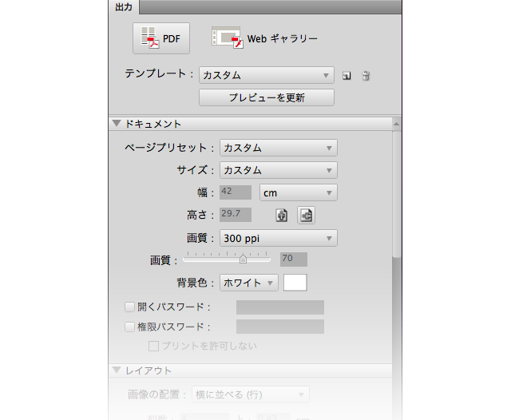Click the vertical scrollbar thumb

pos(396,194)
